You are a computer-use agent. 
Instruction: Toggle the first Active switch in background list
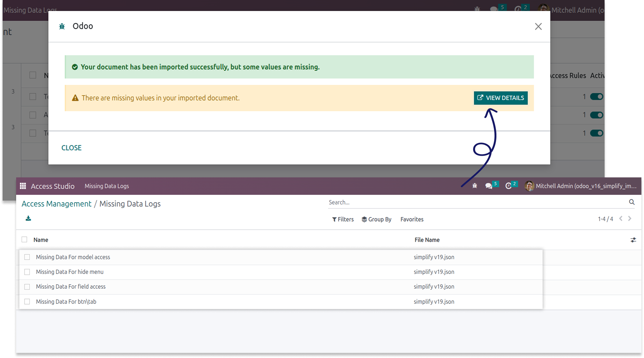pos(596,97)
